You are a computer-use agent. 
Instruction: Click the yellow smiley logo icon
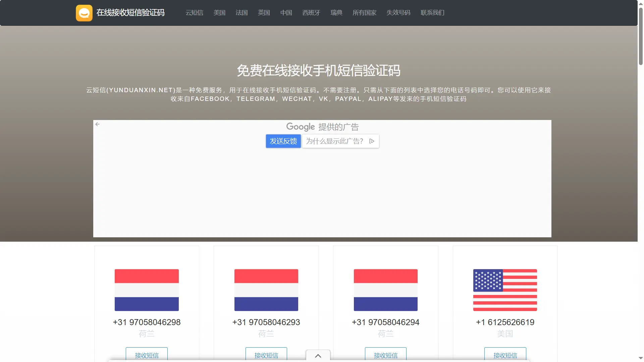tap(84, 13)
